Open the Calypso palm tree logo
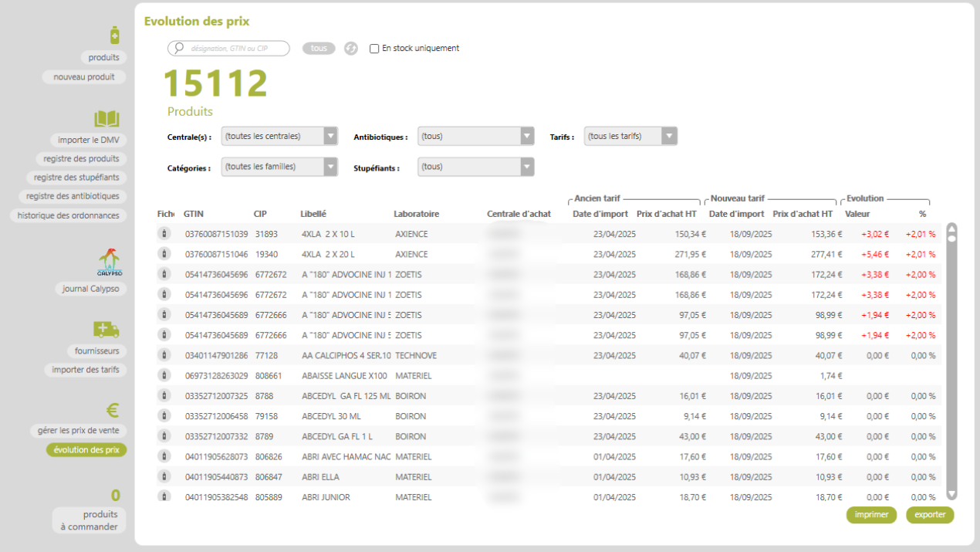 [110, 262]
